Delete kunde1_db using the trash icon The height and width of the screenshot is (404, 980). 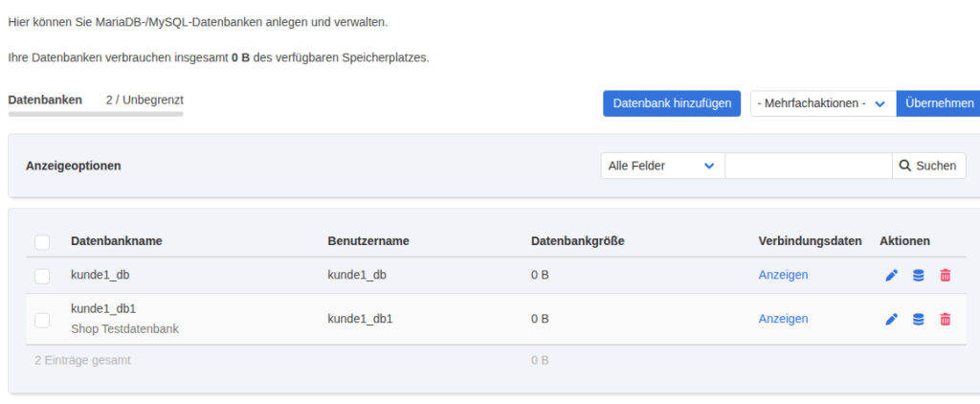click(945, 275)
